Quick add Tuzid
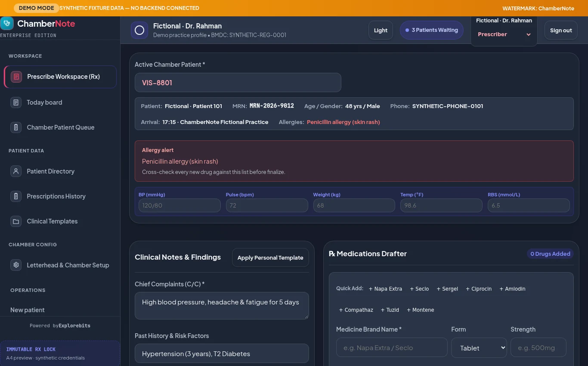The height and width of the screenshot is (366, 588). [390, 310]
